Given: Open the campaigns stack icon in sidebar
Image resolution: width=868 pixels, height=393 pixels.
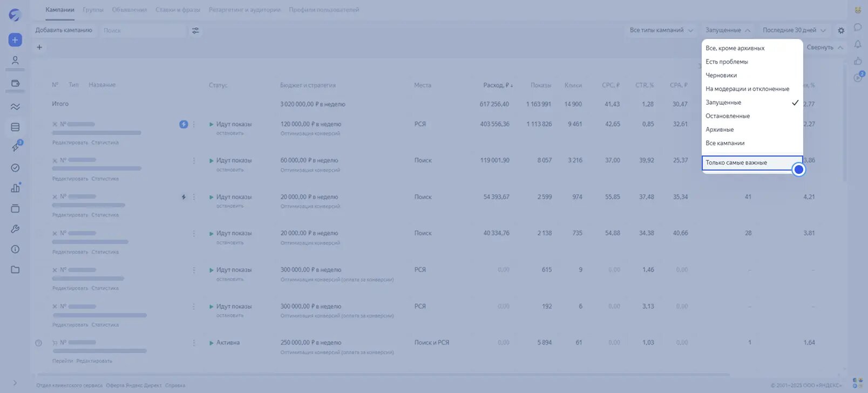Looking at the screenshot, I should [15, 127].
